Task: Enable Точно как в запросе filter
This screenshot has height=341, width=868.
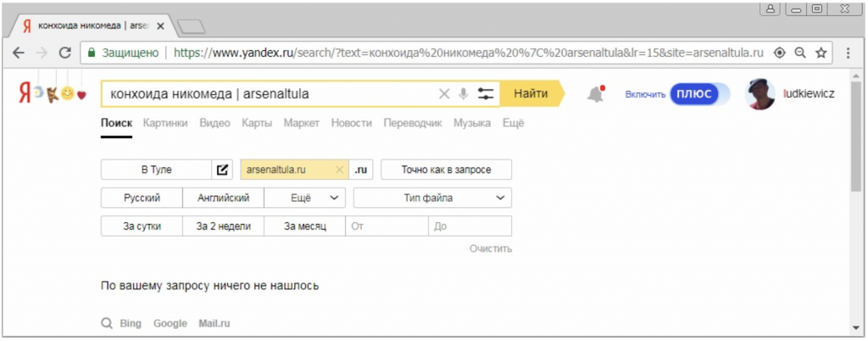Action: tap(446, 170)
